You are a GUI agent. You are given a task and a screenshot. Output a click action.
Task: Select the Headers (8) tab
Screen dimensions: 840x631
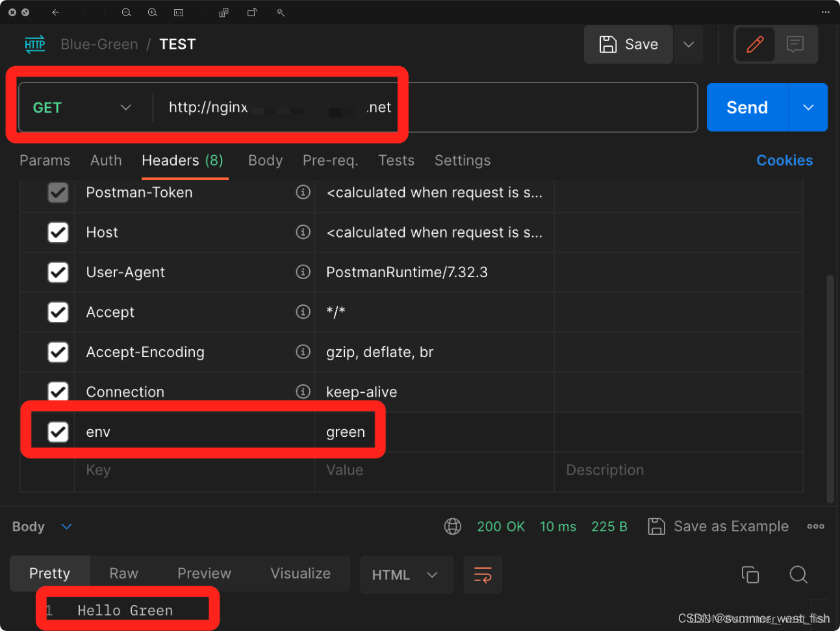(x=183, y=160)
